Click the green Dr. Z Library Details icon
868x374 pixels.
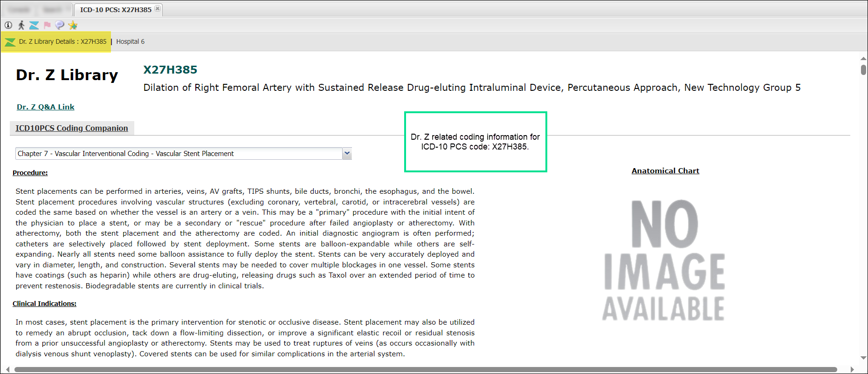(x=10, y=42)
